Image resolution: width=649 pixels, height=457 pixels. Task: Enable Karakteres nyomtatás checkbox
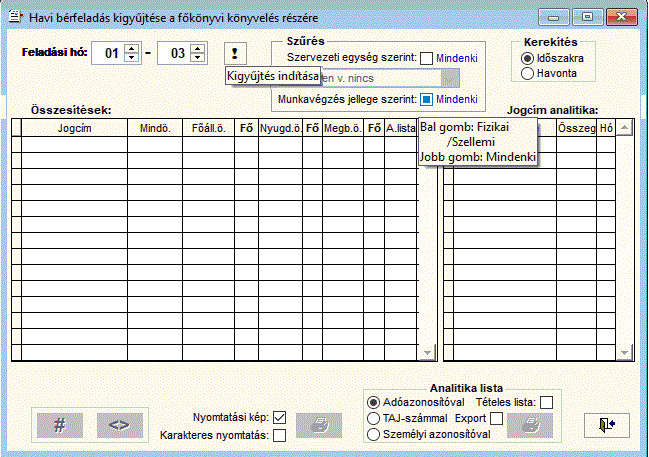[280, 435]
